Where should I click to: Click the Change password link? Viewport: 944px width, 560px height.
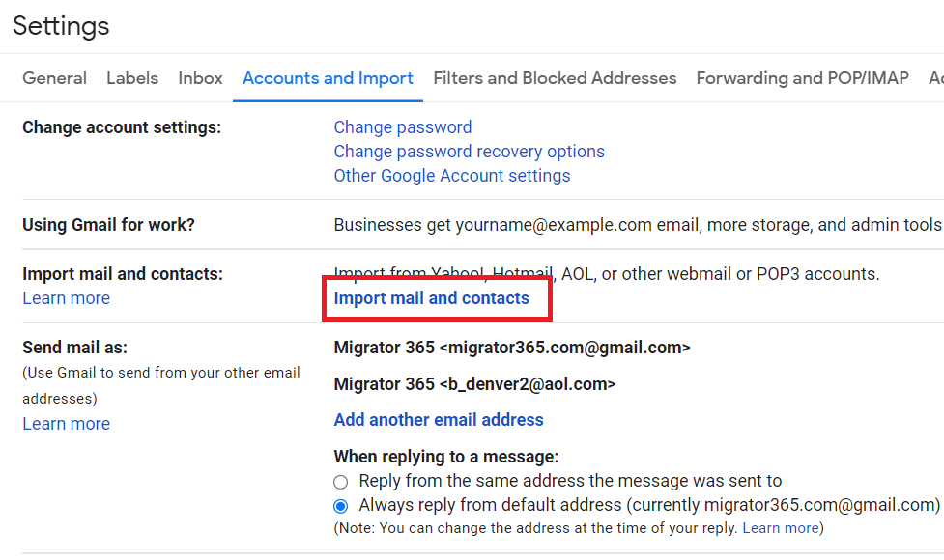click(403, 127)
